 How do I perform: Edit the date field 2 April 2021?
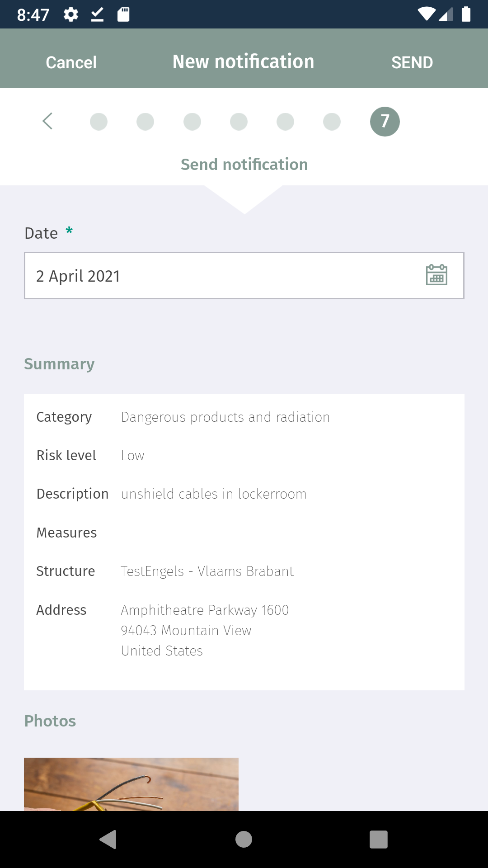pyautogui.click(x=244, y=276)
